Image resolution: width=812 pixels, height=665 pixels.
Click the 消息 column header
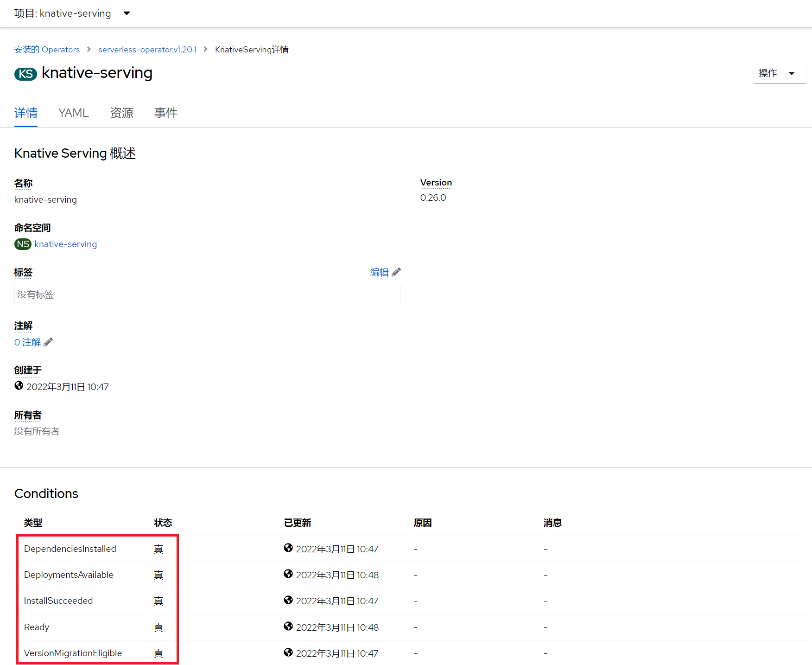click(x=552, y=523)
